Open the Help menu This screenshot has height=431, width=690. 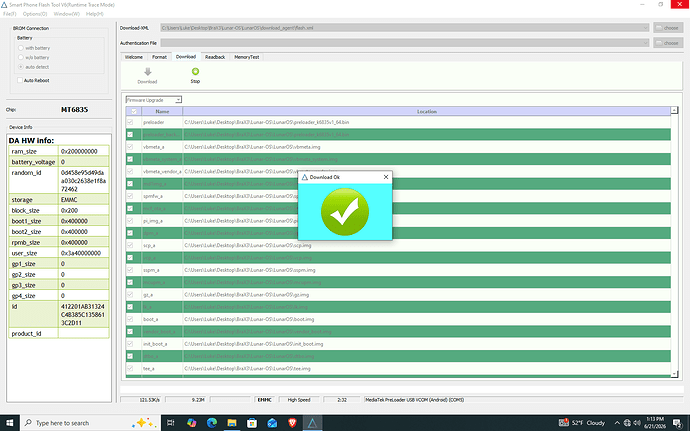pos(95,14)
